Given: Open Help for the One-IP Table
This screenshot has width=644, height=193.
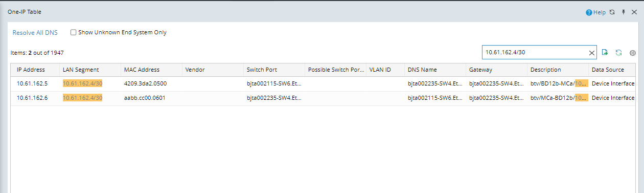Looking at the screenshot, I should pos(595,12).
